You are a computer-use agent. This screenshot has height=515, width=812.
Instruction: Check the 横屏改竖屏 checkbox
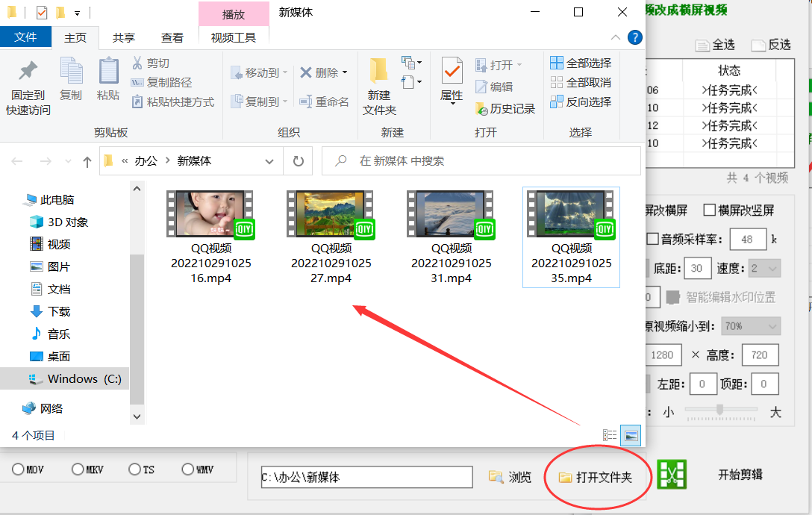pyautogui.click(x=710, y=210)
